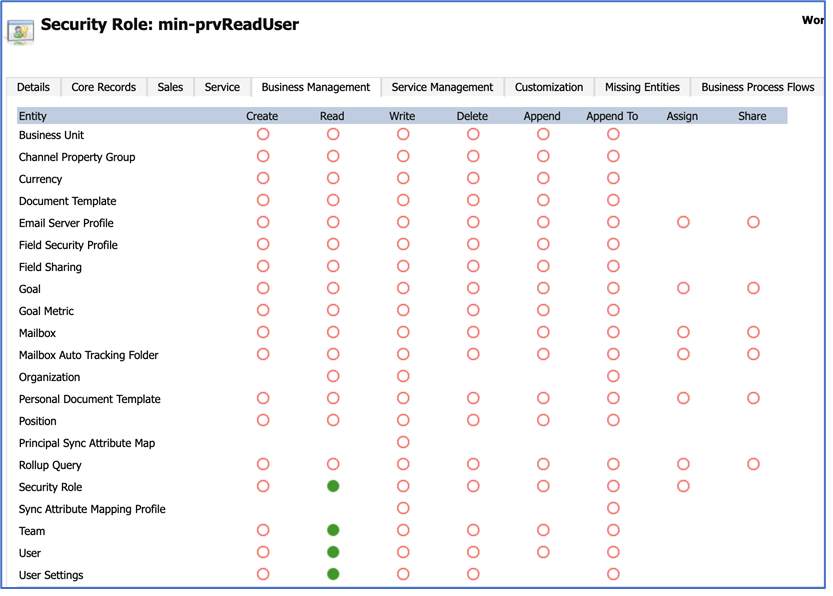Image resolution: width=833 pixels, height=596 pixels.
Task: Toggle Write privilege for Principal Sync Attribute Map
Action: [x=403, y=442]
